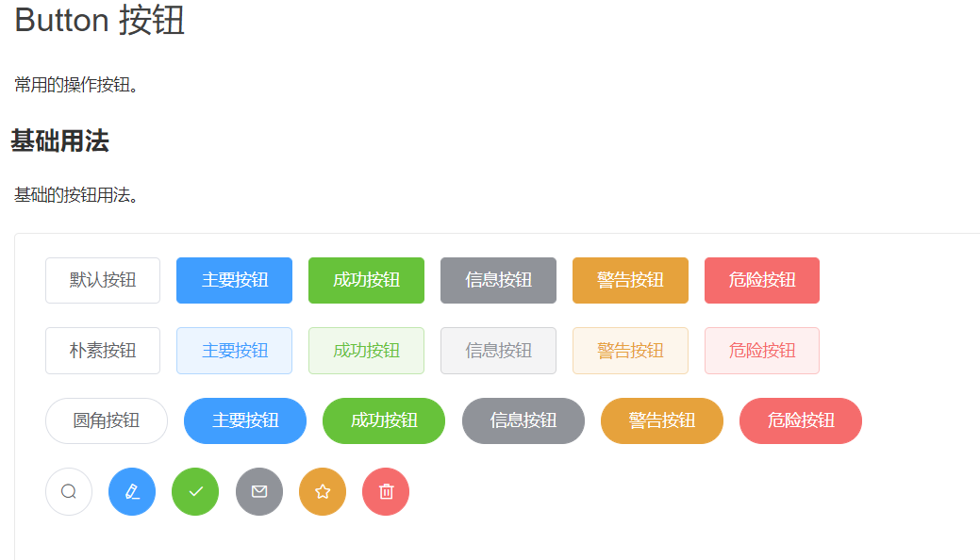The image size is (980, 560).
Task: Click the solid orange 警告按钮 button
Action: click(630, 280)
